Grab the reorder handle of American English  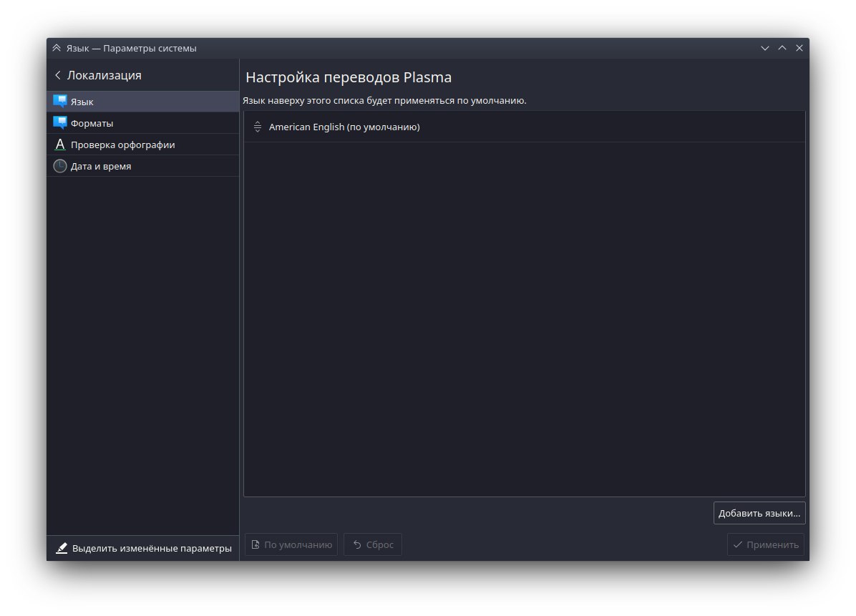click(258, 127)
